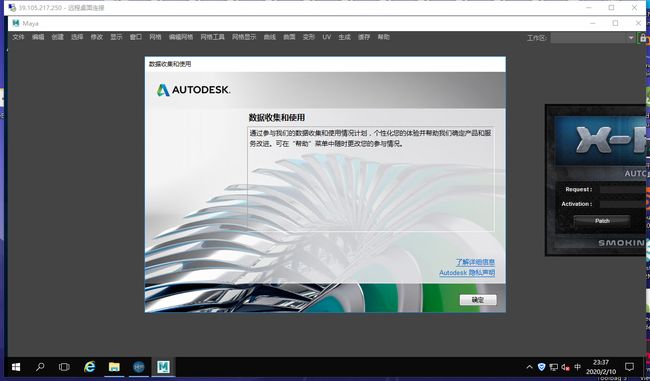Maximize the Maya window

[x=615, y=23]
